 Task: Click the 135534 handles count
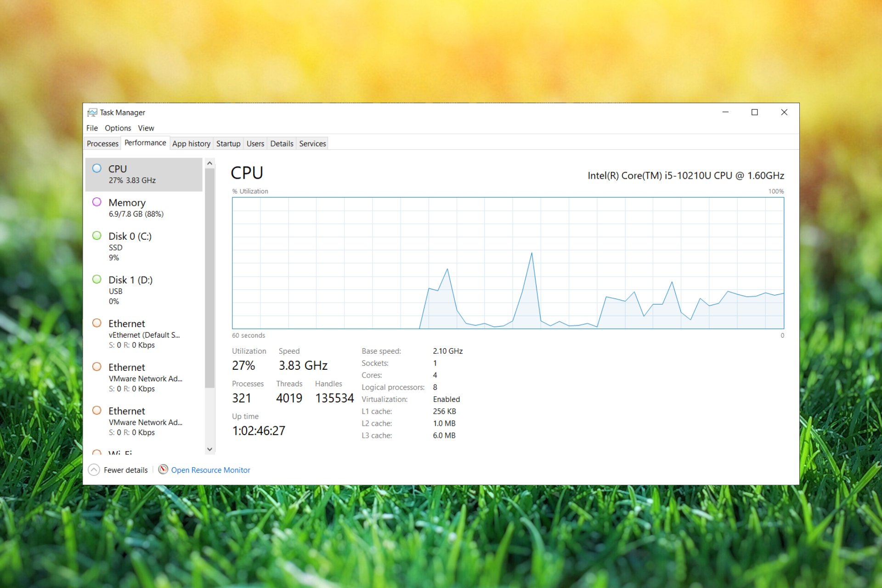coord(334,398)
